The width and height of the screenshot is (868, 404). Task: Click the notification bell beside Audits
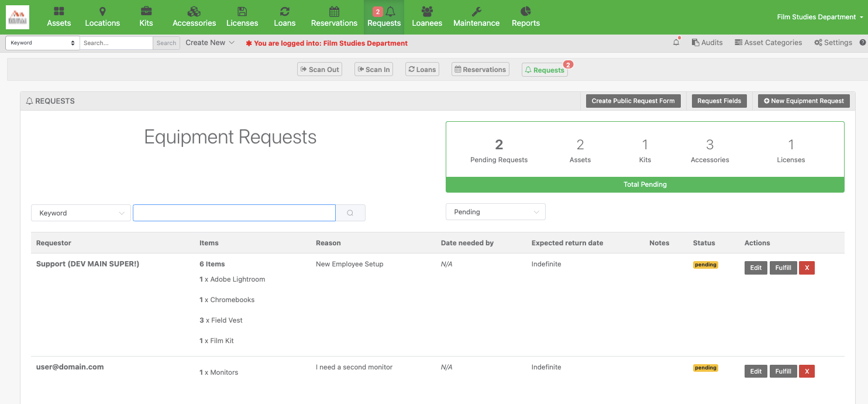click(x=676, y=43)
